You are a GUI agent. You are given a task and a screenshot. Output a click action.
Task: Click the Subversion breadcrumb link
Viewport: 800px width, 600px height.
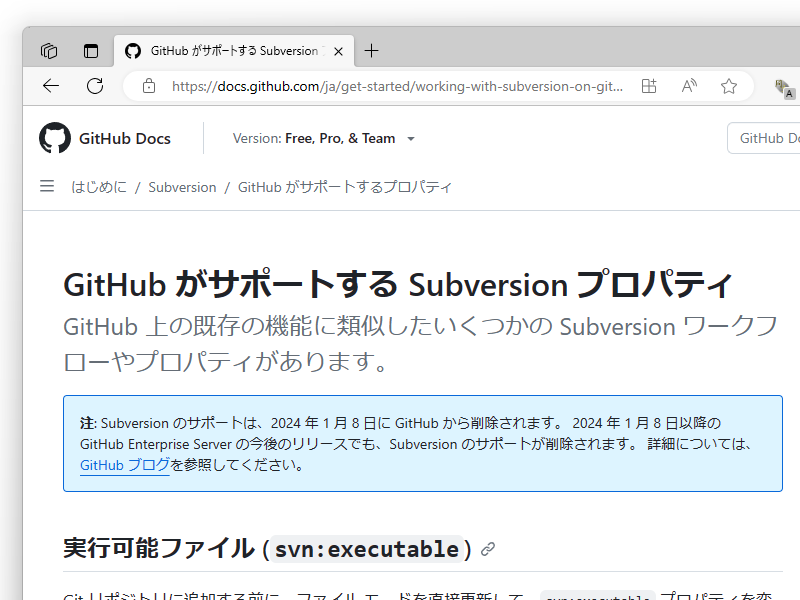182,186
